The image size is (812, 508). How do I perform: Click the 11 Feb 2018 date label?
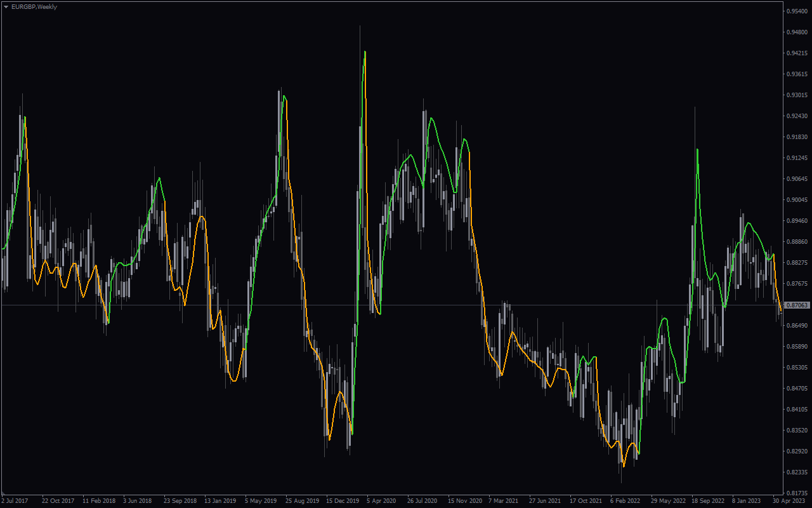tap(98, 501)
